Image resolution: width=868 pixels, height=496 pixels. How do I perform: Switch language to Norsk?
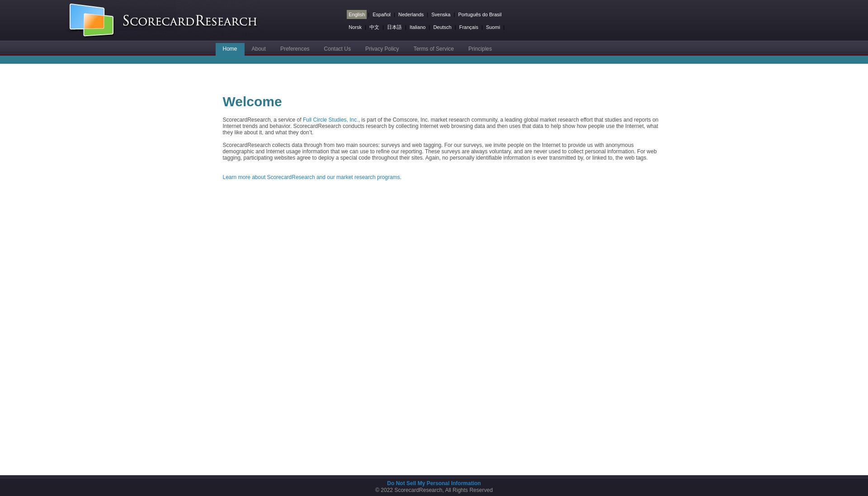tap(355, 27)
